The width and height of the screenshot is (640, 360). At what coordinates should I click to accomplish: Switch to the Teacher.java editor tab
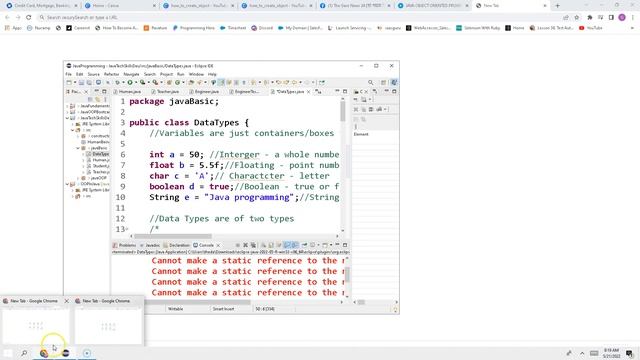tap(165, 92)
